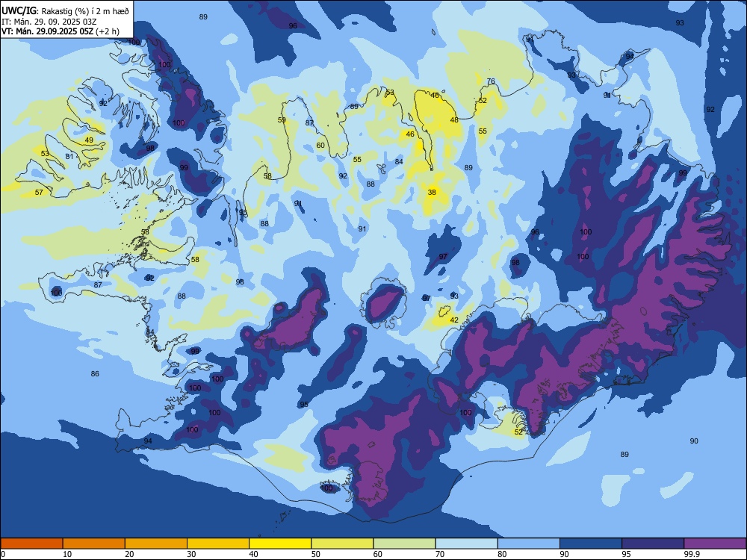
Task: Click the sky blue 80–90 legend swatch
Action: (529, 544)
